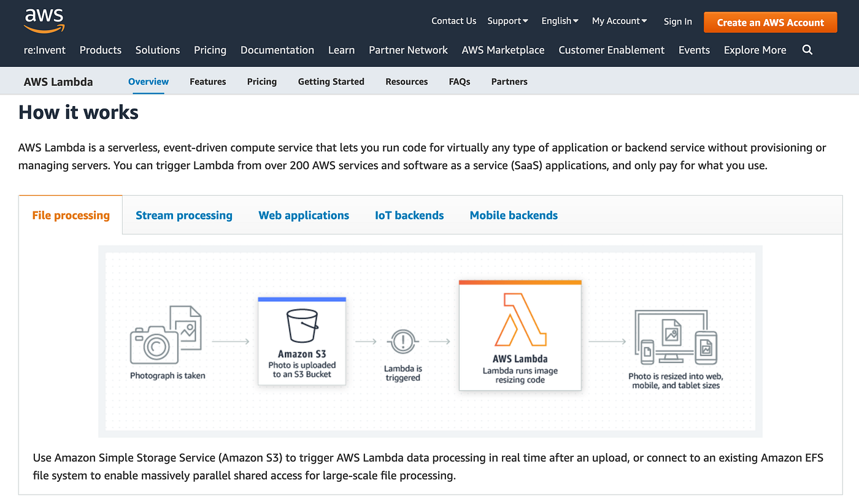Image resolution: width=859 pixels, height=504 pixels.
Task: Click the file processing diagram image
Action: [430, 341]
